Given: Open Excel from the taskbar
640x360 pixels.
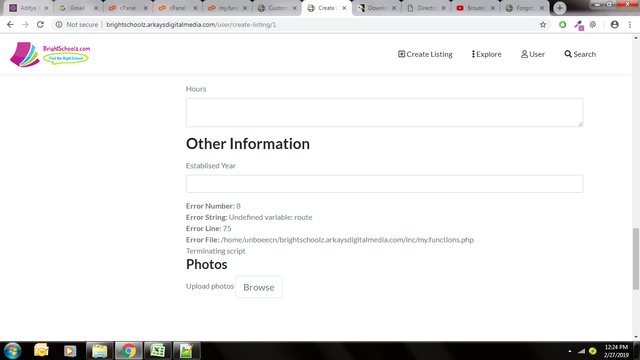Looking at the screenshot, I should [158, 351].
